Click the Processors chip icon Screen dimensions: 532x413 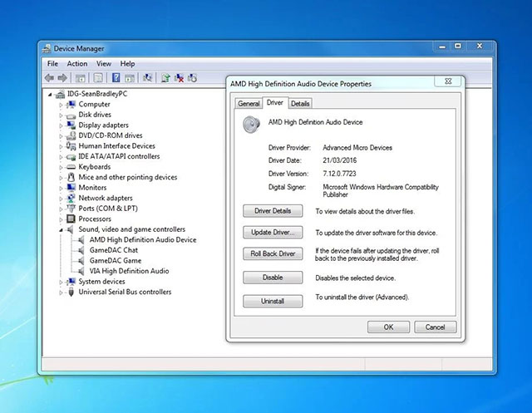point(71,219)
